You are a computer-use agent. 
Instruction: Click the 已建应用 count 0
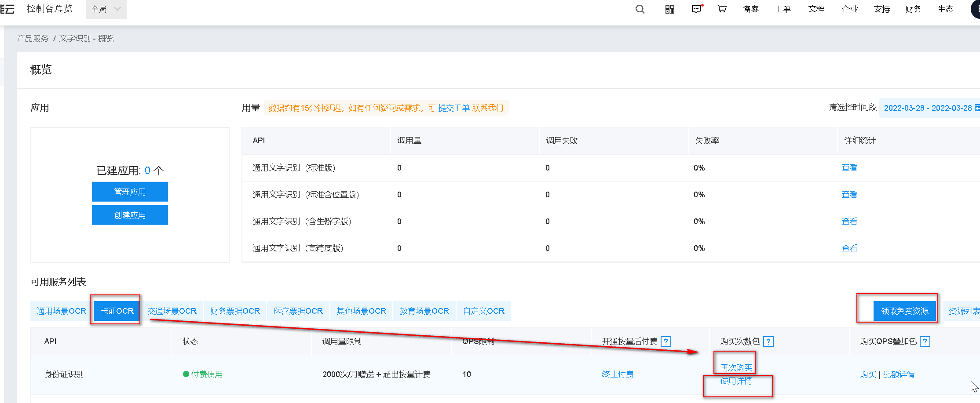(x=147, y=171)
